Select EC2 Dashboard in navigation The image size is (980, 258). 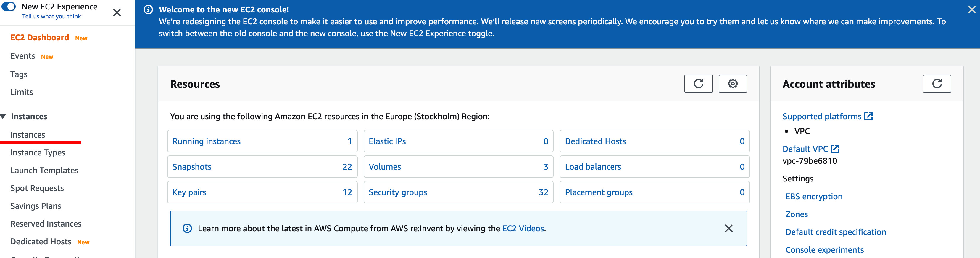40,37
